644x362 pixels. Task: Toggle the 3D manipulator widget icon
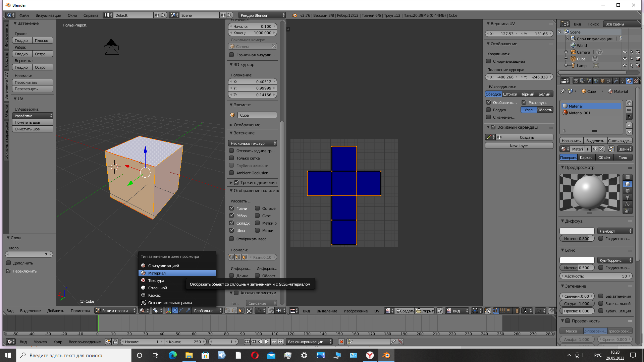pos(168,311)
